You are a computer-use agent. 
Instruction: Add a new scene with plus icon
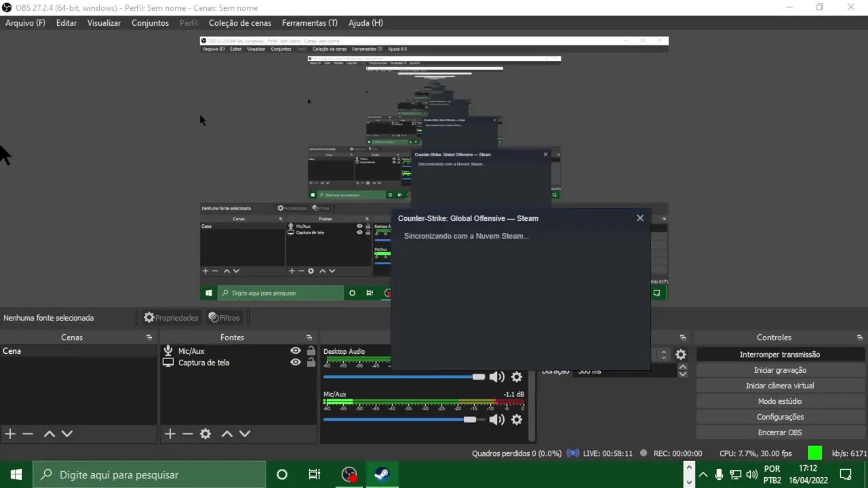coord(10,434)
